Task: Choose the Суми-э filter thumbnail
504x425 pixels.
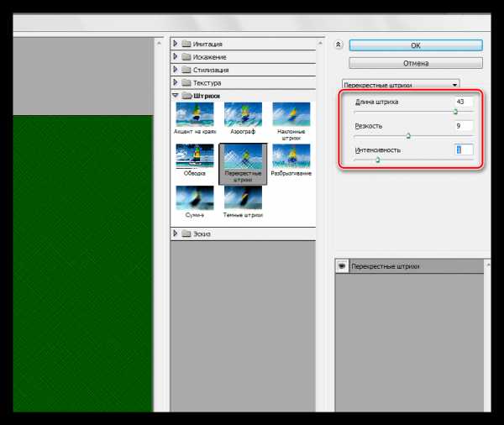Action: 193,197
